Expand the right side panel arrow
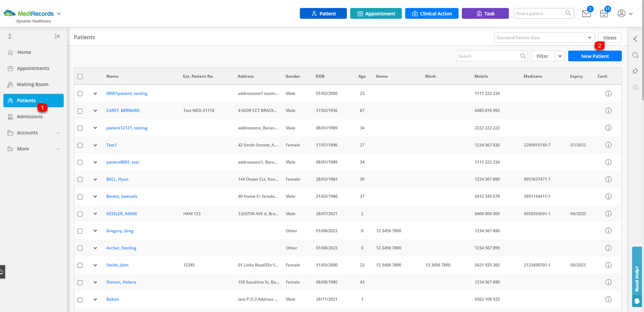The image size is (644, 312). [x=635, y=39]
